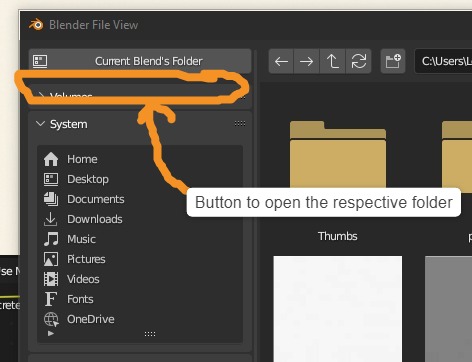
Task: Click the Fonts F icon
Action: (x=50, y=299)
